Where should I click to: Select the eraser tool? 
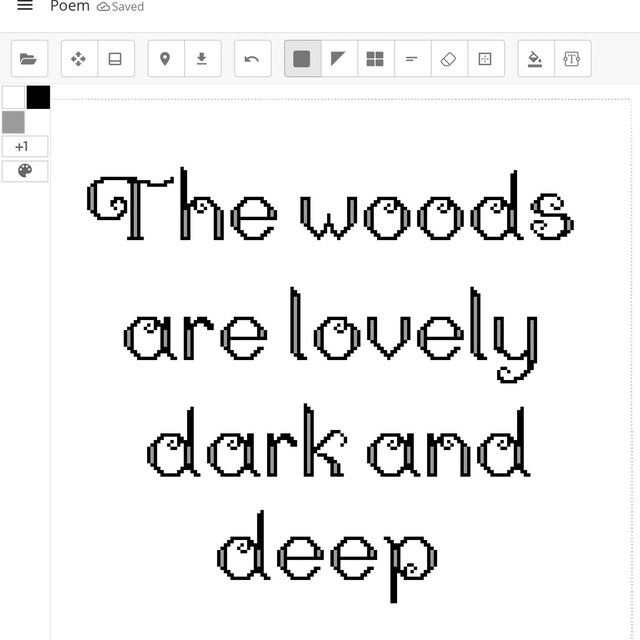[x=449, y=59]
